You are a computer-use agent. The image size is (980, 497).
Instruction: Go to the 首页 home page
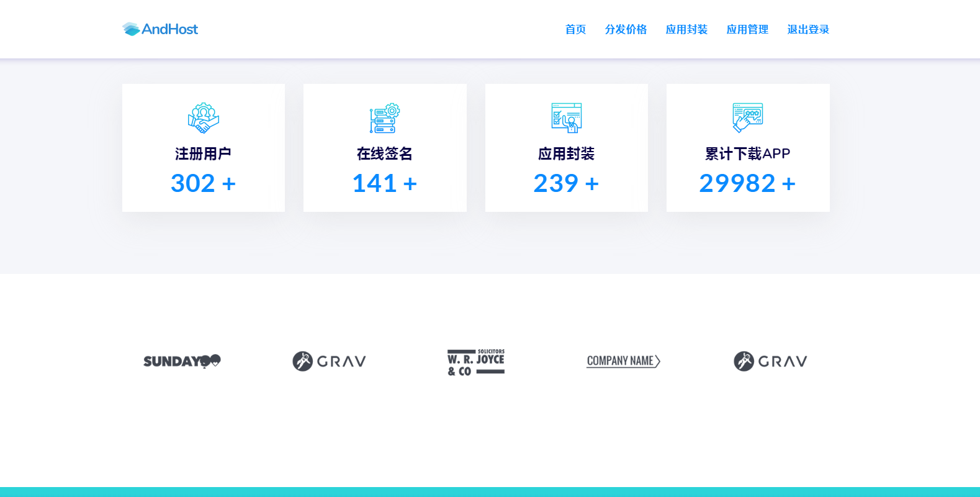coord(575,29)
